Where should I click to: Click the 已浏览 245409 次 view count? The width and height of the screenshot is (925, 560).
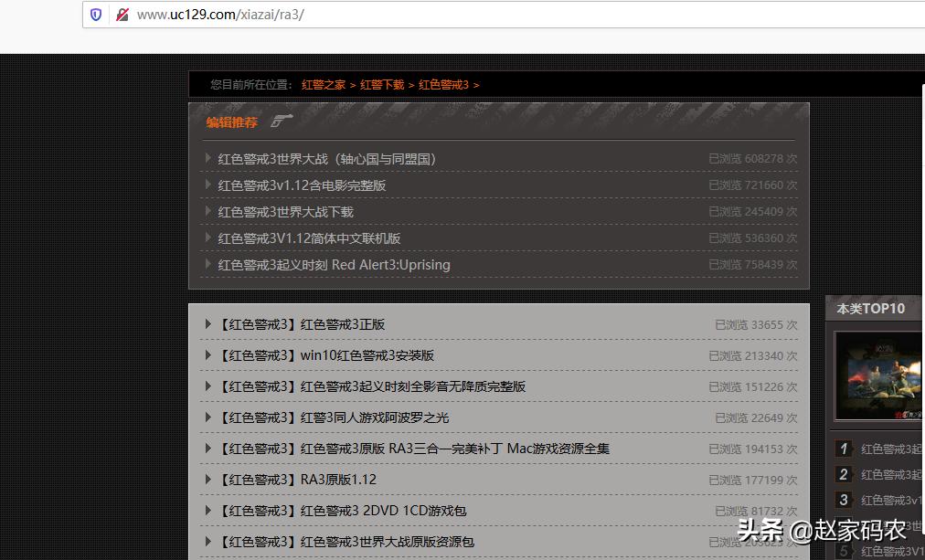pyautogui.click(x=753, y=212)
